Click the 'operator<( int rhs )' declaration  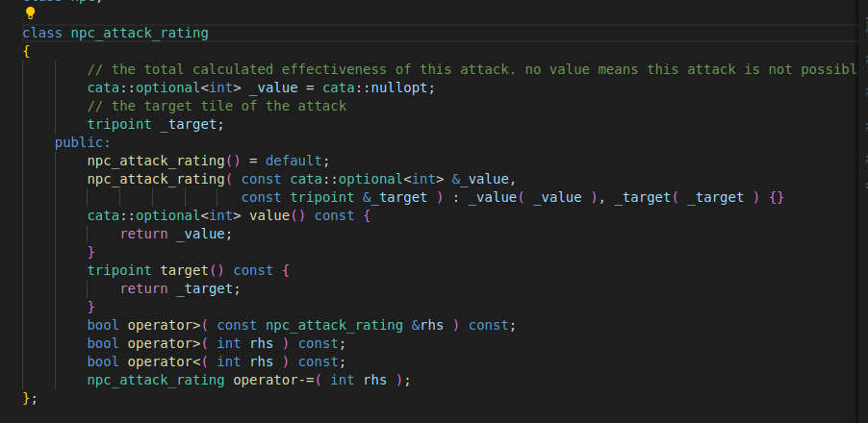(217, 361)
